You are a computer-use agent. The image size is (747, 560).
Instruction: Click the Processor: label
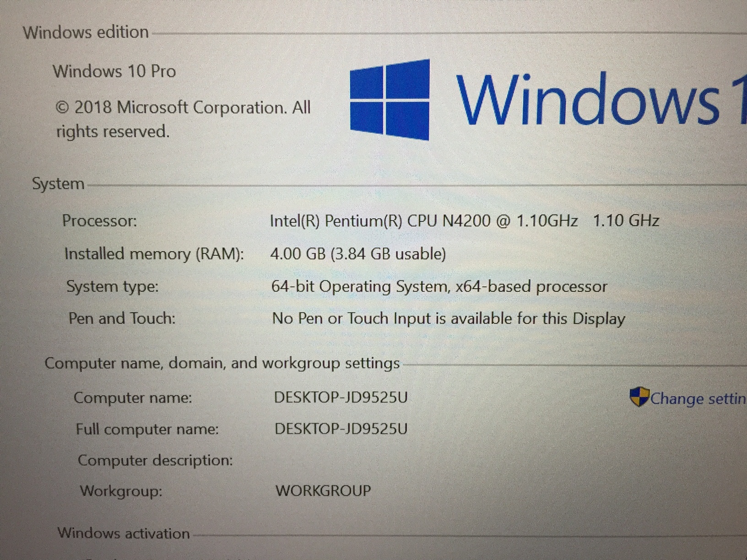click(99, 221)
